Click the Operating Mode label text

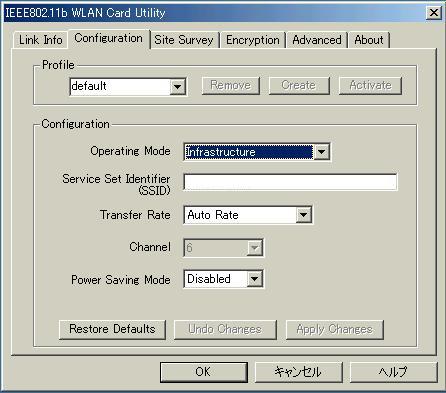(x=130, y=151)
